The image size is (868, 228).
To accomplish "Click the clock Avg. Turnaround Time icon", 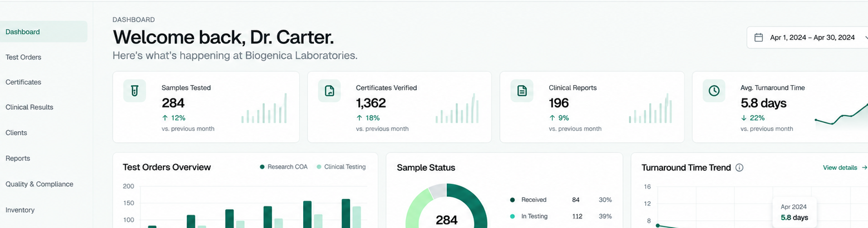I will pos(714,91).
